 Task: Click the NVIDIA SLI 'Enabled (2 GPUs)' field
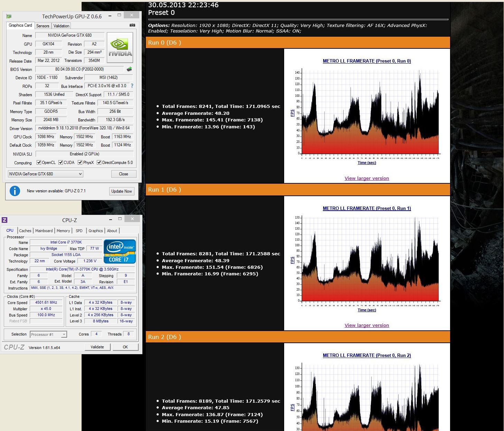point(84,154)
